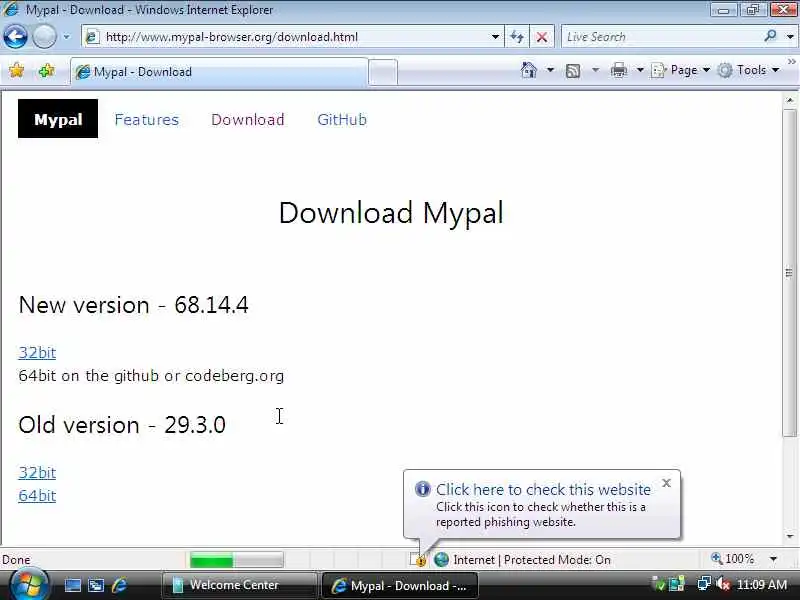
Task: Click the Live Search input box
Action: [x=661, y=37]
